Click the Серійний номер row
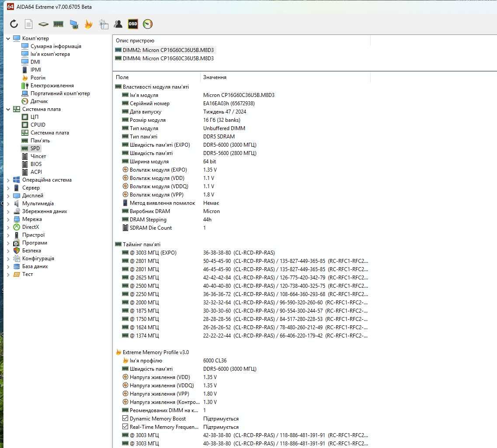The width and height of the screenshot is (497, 448). (242, 103)
